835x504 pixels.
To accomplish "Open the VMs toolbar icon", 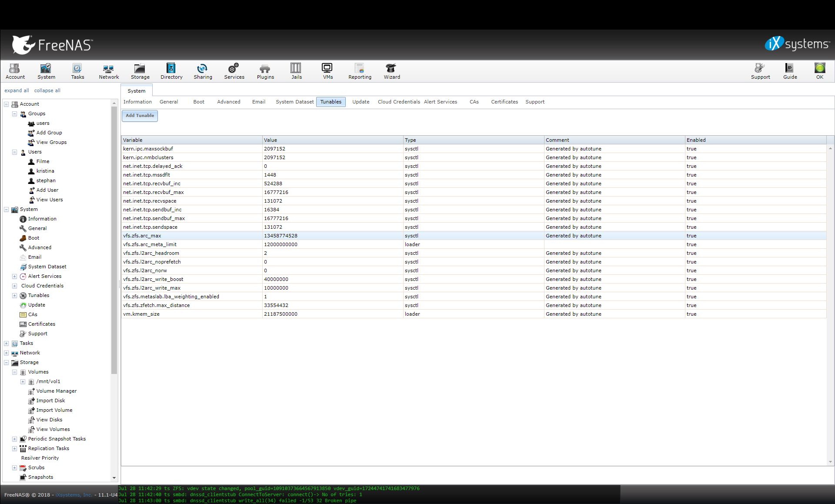I will coord(327,71).
